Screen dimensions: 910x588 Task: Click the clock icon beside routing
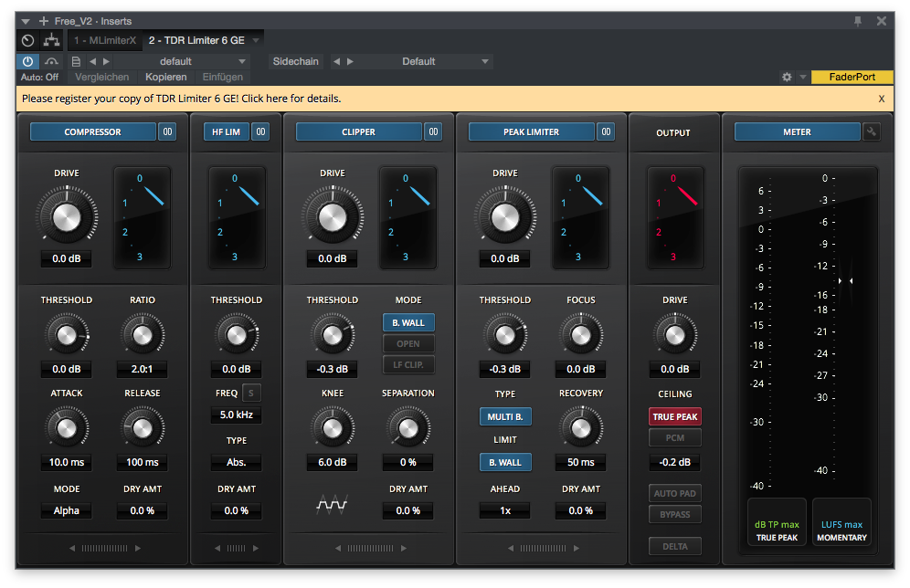coord(27,40)
